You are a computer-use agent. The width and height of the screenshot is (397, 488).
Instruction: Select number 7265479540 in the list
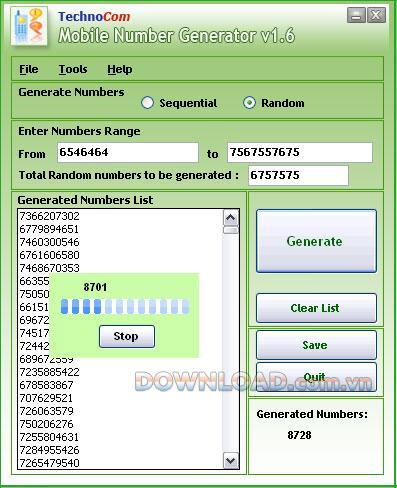pyautogui.click(x=49, y=463)
